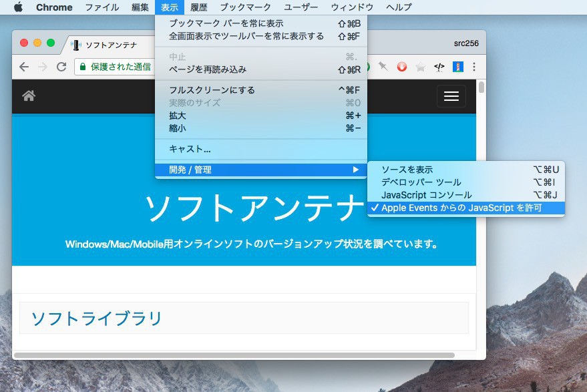Open the hamburger navigation menu
The image size is (587, 392).
(451, 96)
